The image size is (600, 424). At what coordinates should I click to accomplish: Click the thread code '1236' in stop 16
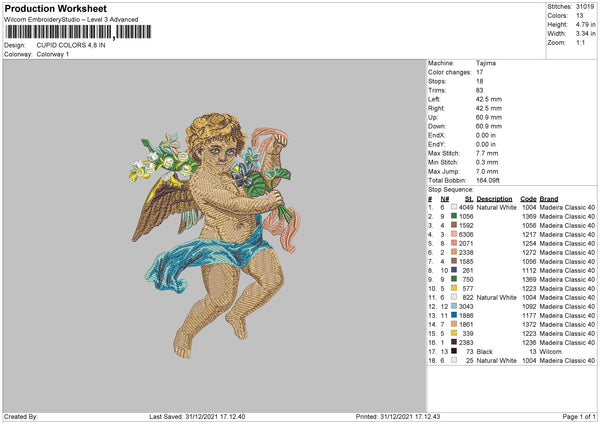[529, 342]
